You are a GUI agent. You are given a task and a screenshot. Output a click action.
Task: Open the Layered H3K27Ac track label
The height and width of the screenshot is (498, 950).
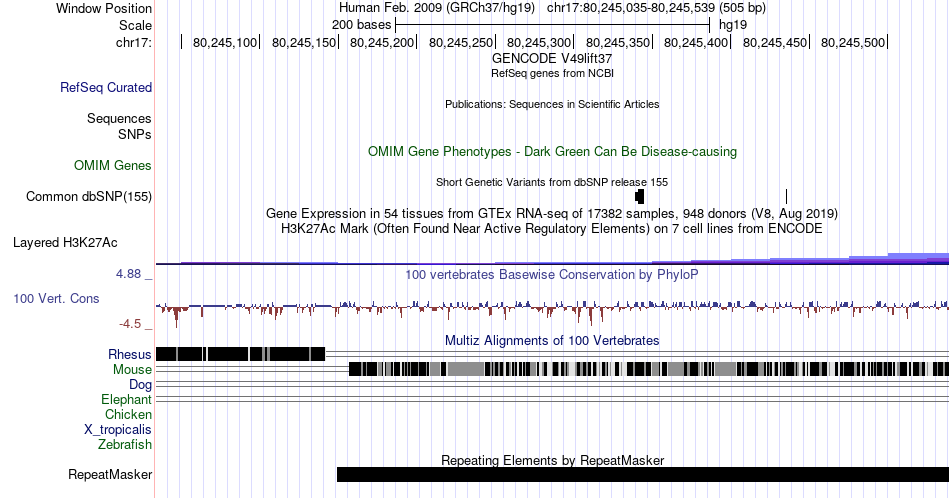pos(65,243)
